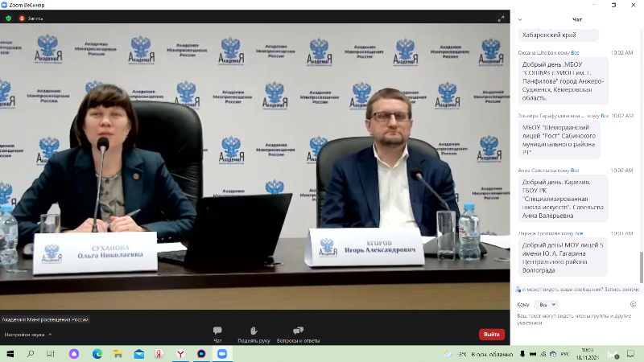Screen dimensions: 644x362
Task: Open Microsoft Edge from the taskbar
Action: pos(97,354)
